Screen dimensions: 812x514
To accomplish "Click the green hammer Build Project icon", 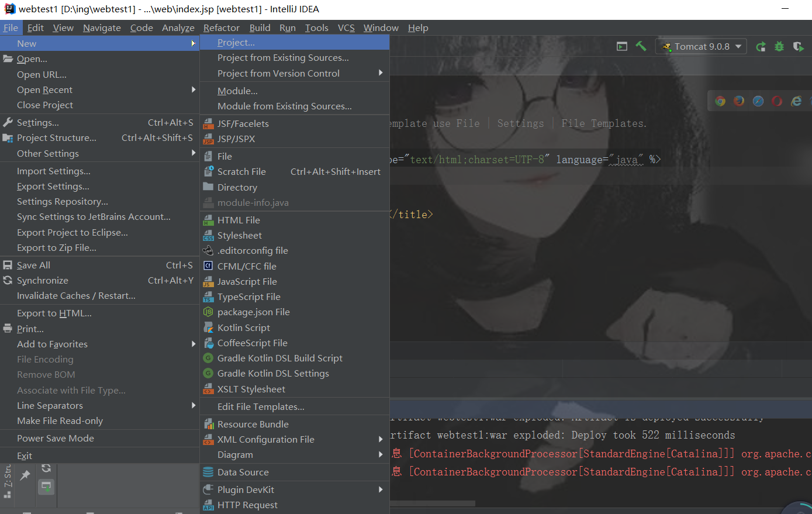I will coord(641,46).
